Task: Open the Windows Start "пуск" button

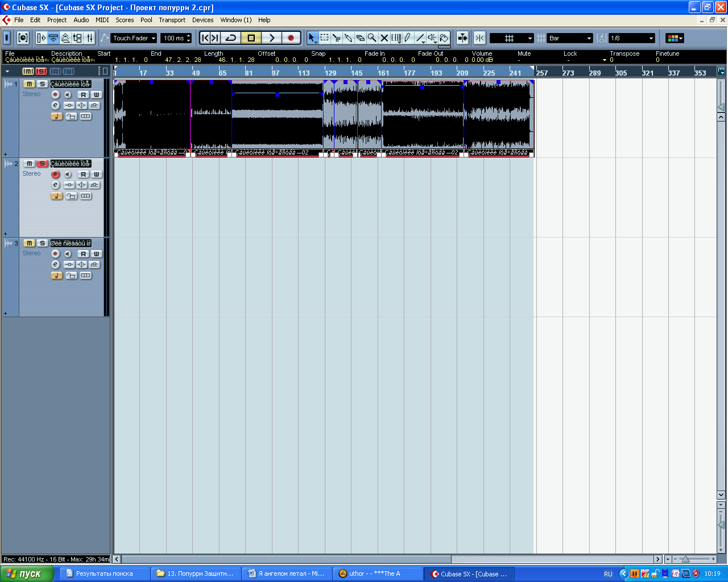Action: click(27, 573)
